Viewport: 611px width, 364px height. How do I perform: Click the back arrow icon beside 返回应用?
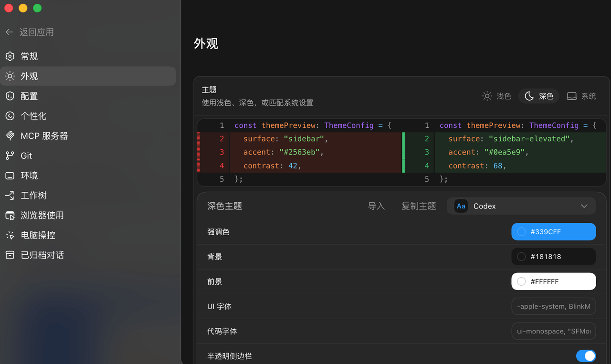click(9, 32)
